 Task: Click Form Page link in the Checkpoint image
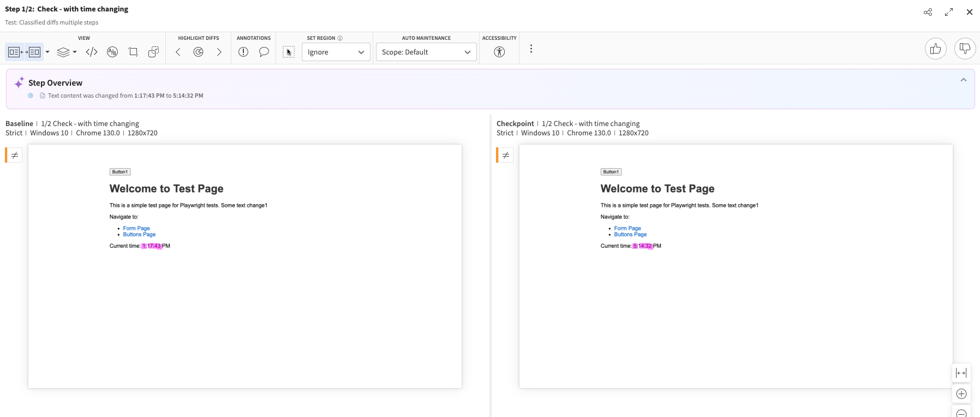coord(628,228)
